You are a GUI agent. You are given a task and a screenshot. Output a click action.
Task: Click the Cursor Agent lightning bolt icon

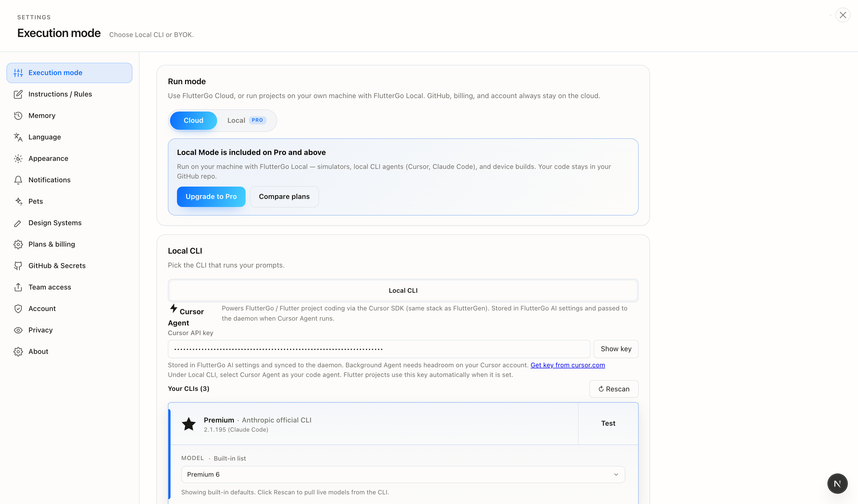[x=174, y=309]
